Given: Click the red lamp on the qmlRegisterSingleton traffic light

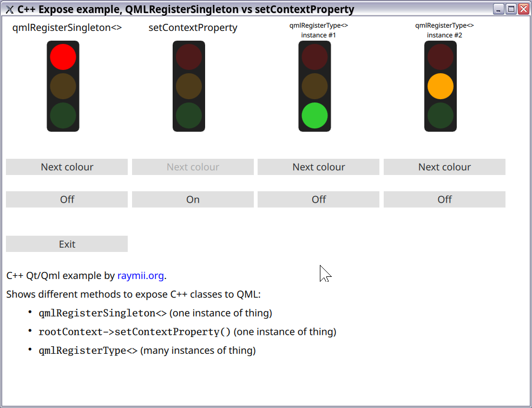Looking at the screenshot, I should pos(63,56).
